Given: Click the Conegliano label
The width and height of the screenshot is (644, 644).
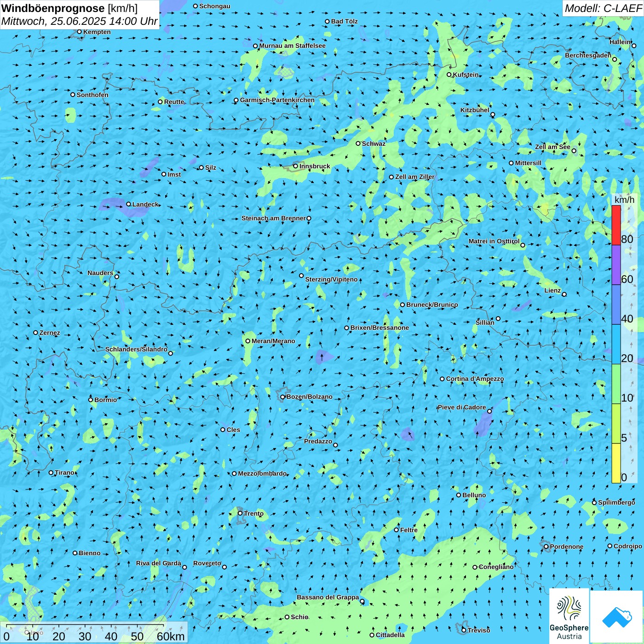Looking at the screenshot, I should [x=496, y=567].
